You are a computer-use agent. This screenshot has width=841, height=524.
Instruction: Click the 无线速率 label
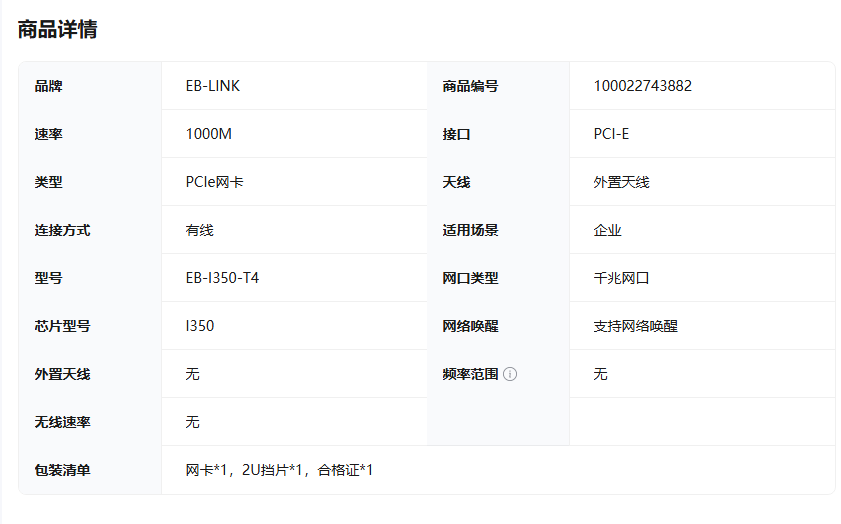pos(62,422)
